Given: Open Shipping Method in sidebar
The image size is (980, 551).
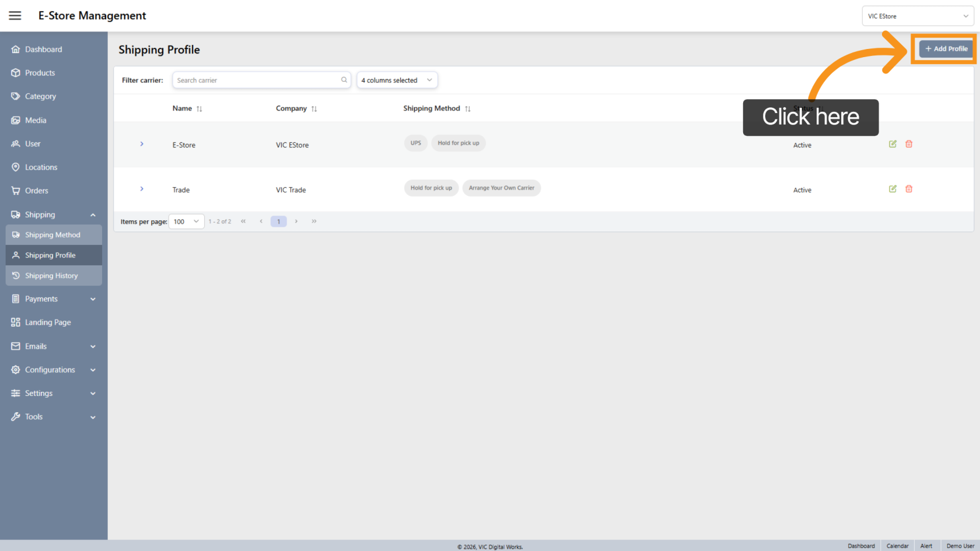Looking at the screenshot, I should tap(52, 235).
